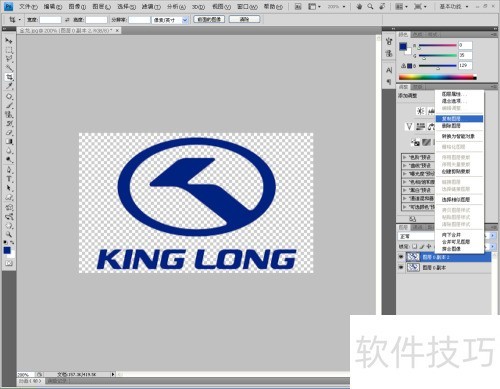Click the 清除 button in options bar
Screen dimensions: 500x389
tap(244, 19)
